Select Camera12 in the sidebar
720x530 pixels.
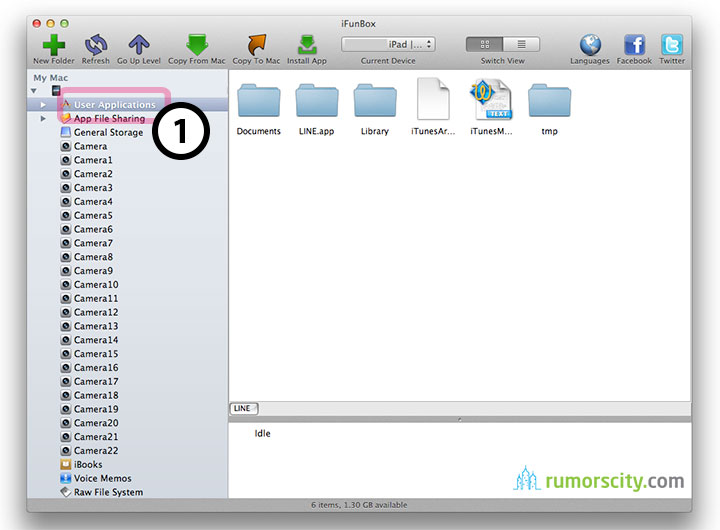click(x=96, y=312)
